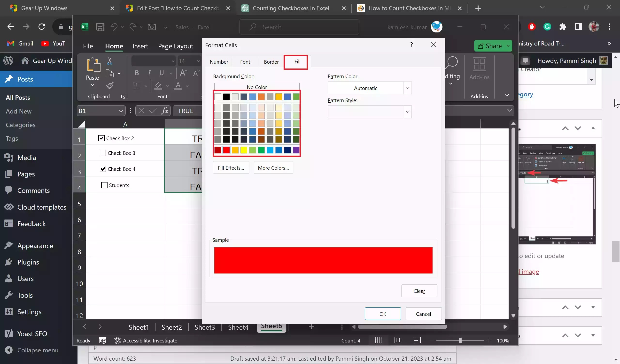
Task: Uncheck the Check Box 4 checkbox
Action: 103,169
